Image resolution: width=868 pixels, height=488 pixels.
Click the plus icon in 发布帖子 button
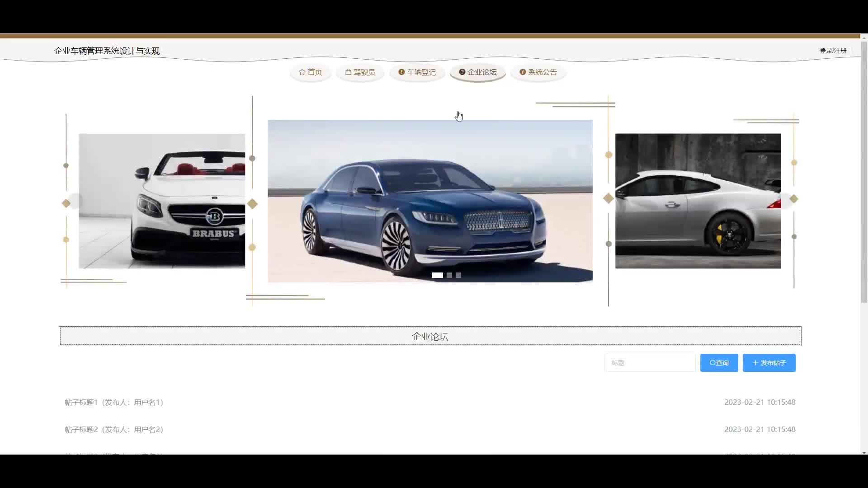(755, 363)
